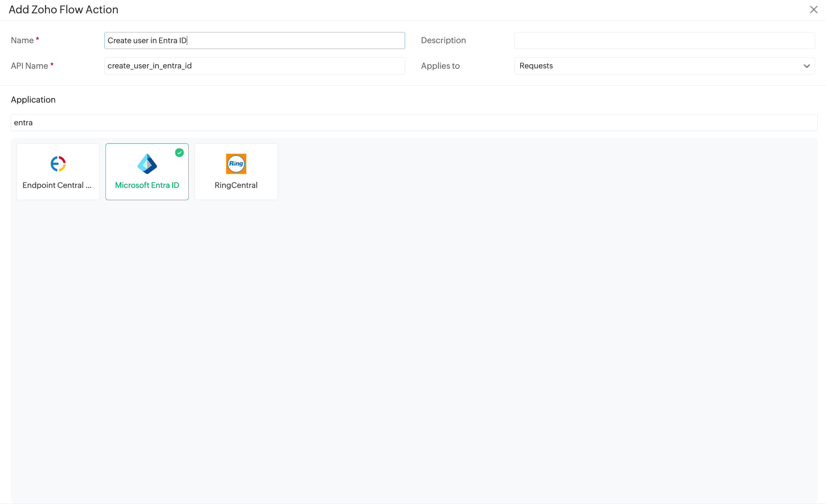826x504 pixels.
Task: Click the Application search box containing 'entra'
Action: 414,122
